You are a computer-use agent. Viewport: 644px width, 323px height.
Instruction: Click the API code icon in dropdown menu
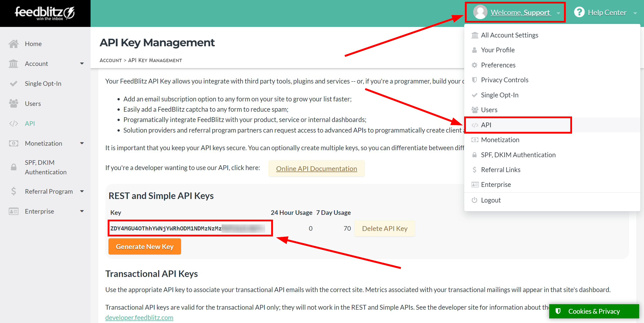pyautogui.click(x=475, y=125)
